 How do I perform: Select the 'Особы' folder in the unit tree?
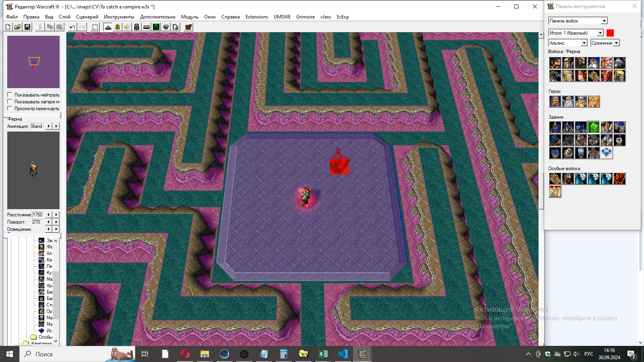click(x=42, y=337)
